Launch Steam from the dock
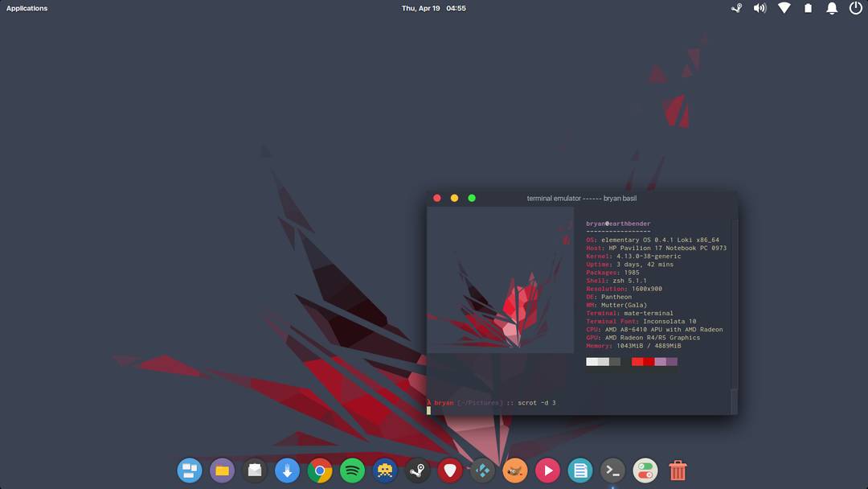868x489 pixels. tap(417, 471)
